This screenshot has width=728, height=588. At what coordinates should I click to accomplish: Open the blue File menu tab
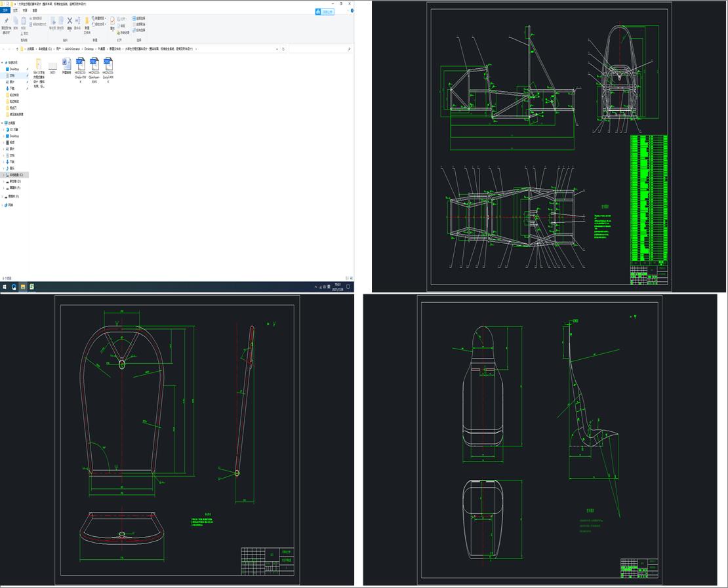click(5, 10)
